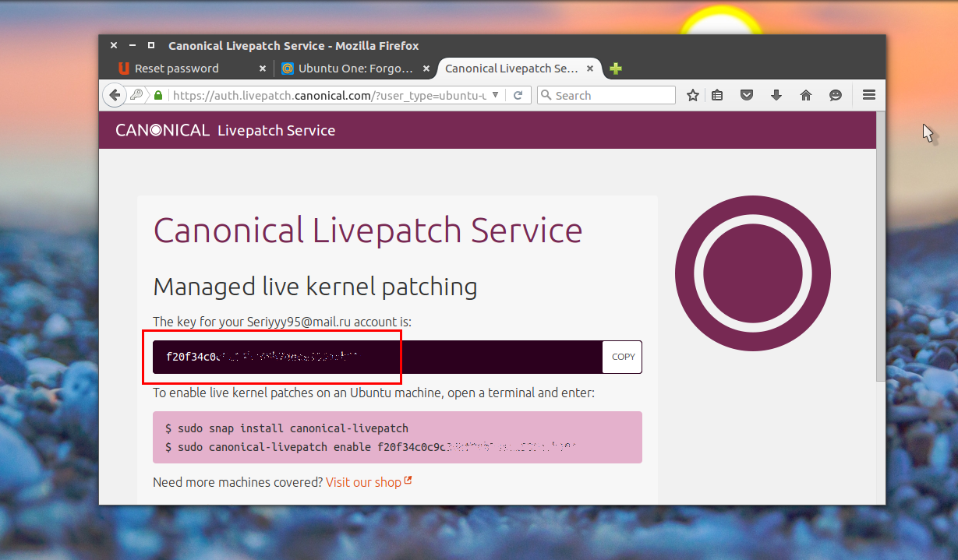Screen dimensions: 958x560
Task: Expand the URL bar history dropdown arrow
Action: coord(495,96)
